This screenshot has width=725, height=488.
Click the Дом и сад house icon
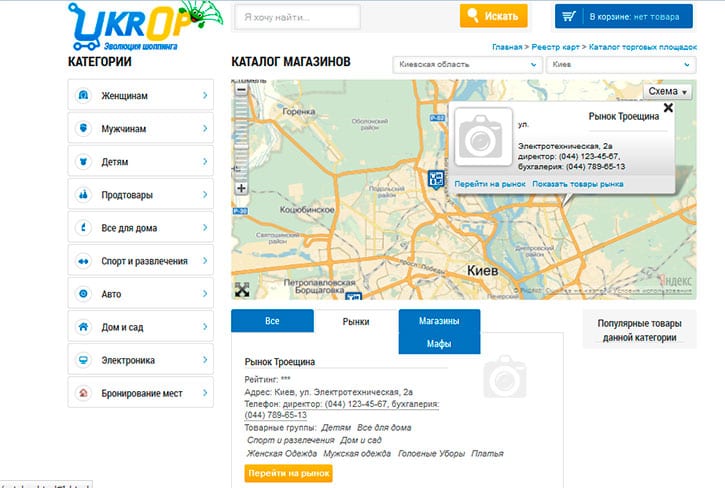click(x=83, y=327)
